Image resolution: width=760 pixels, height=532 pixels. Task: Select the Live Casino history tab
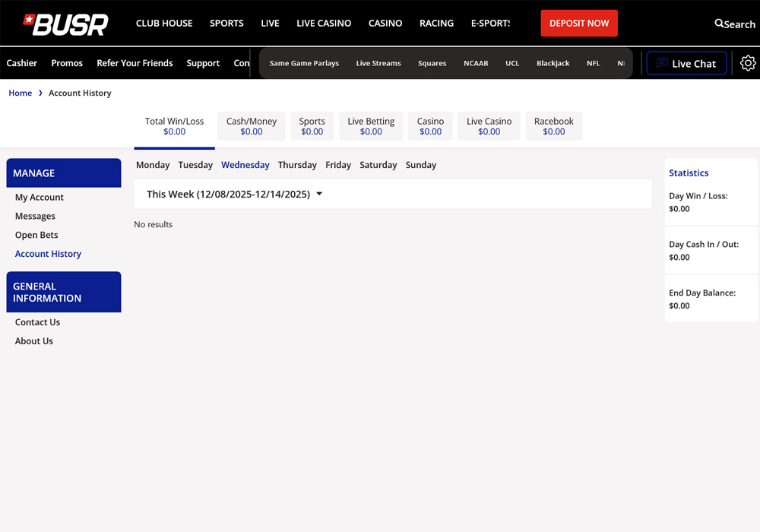(x=489, y=126)
